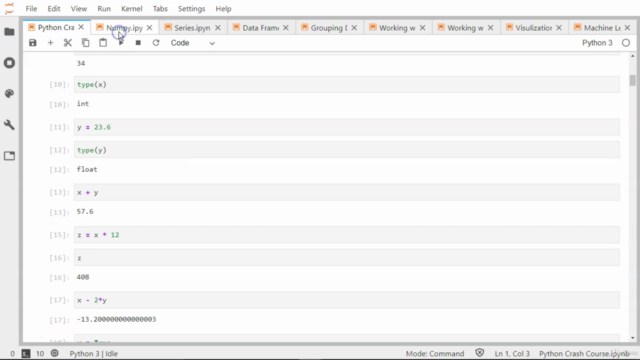Open the Run menu
The width and height of the screenshot is (640, 360).
(104, 9)
